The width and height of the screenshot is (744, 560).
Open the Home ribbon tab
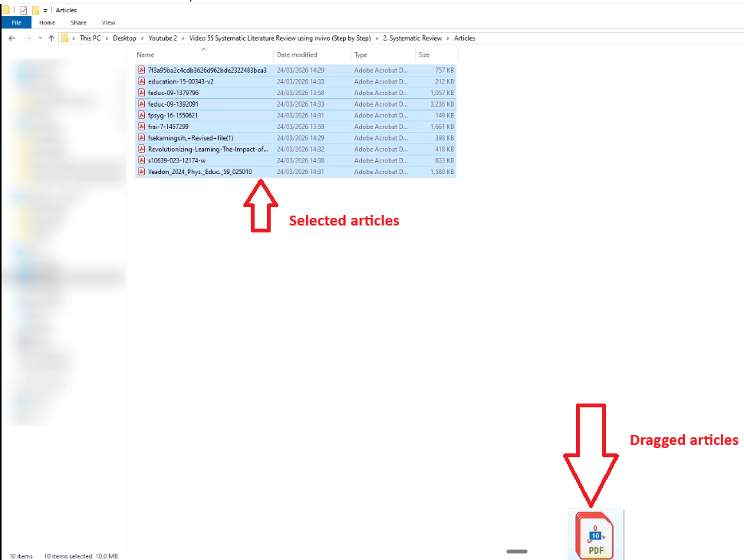point(47,22)
